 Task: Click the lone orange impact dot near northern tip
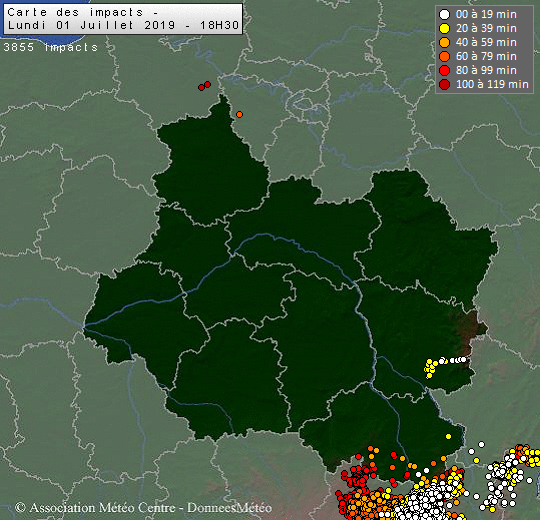(239, 114)
